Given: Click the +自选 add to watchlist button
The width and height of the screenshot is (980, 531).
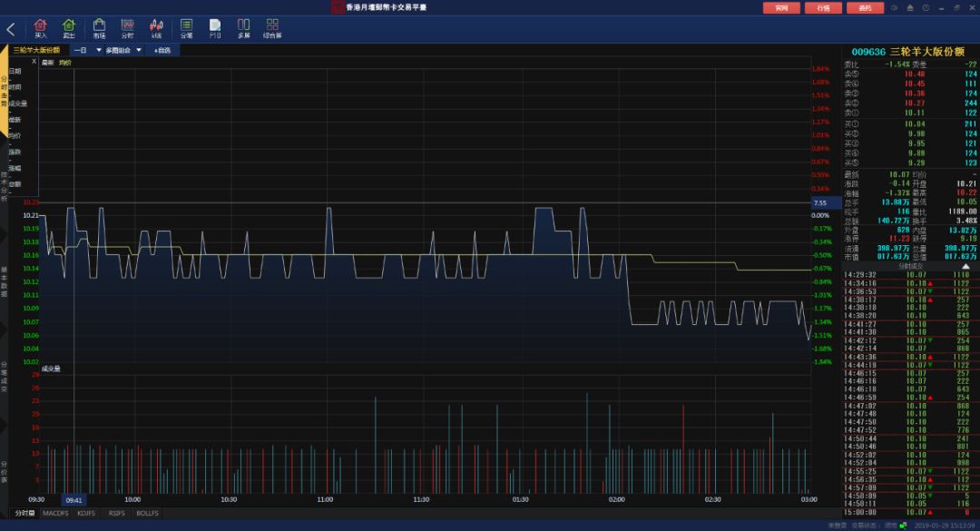Looking at the screenshot, I should click(x=162, y=50).
